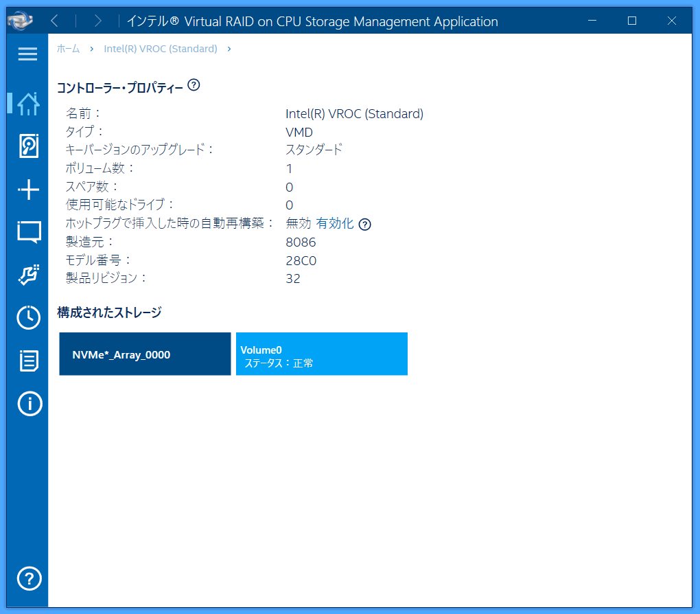Open the circled i information icon
The height and width of the screenshot is (614, 700).
tap(30, 404)
